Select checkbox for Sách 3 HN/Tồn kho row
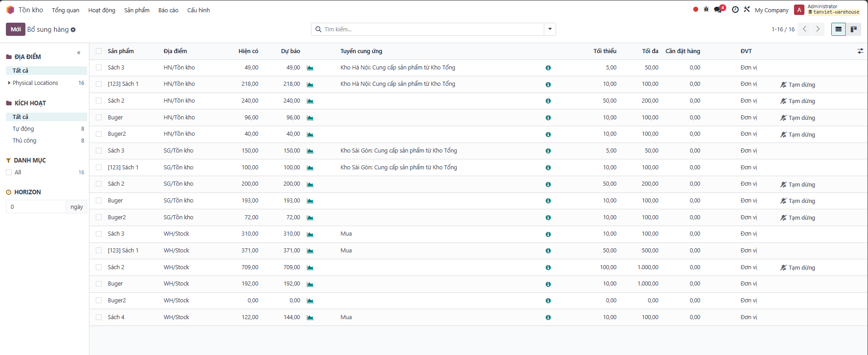This screenshot has width=868, height=355. click(x=99, y=68)
